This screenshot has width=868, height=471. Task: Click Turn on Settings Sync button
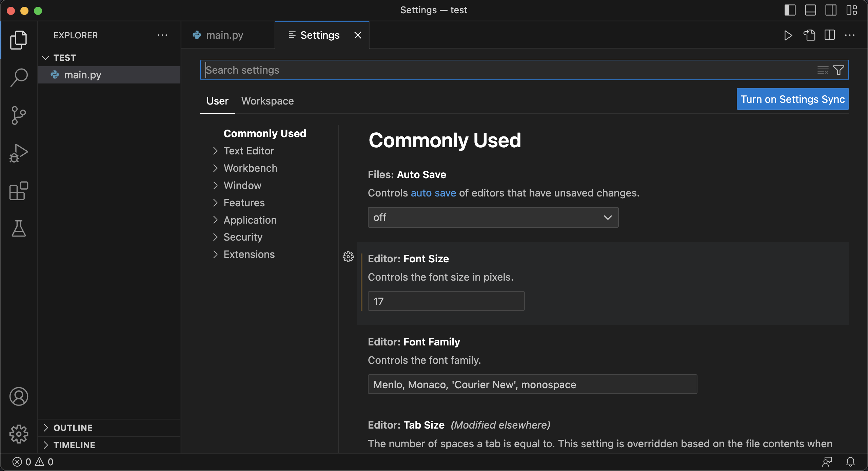point(792,99)
